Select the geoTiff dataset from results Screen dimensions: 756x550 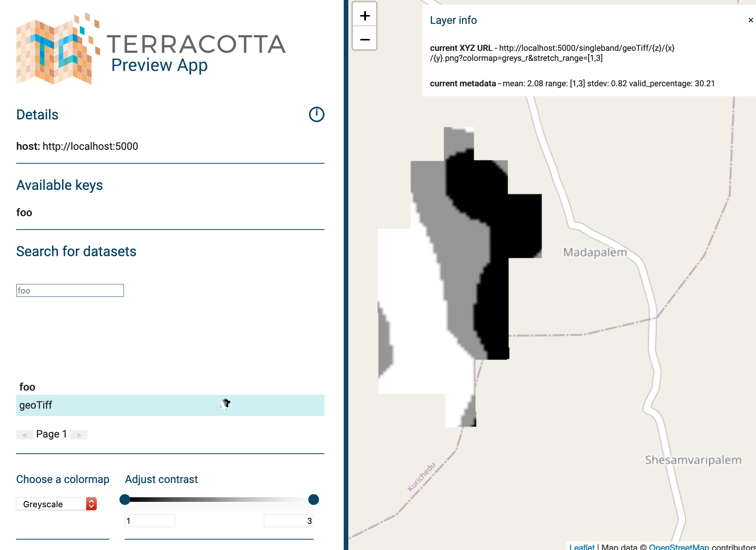click(x=170, y=405)
